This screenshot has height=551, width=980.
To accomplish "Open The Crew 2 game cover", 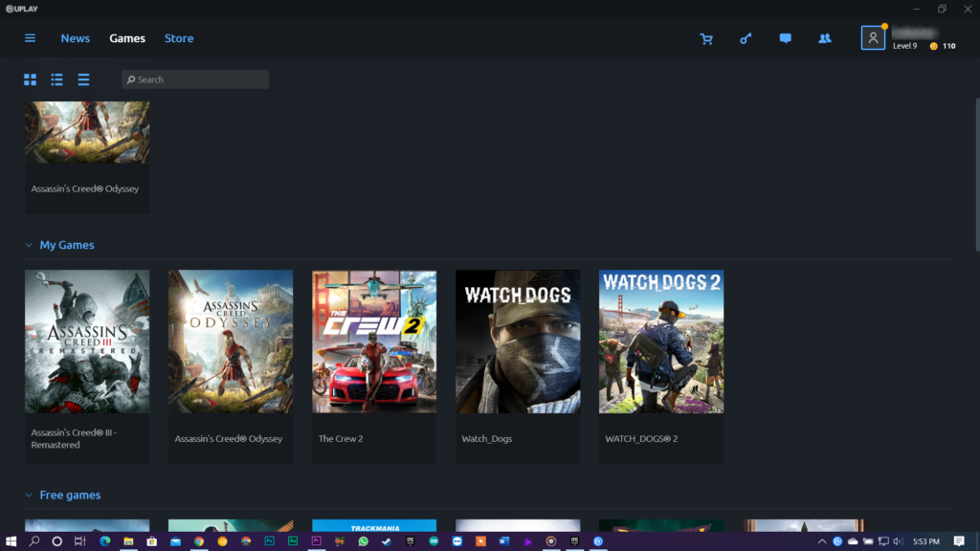I will [x=374, y=342].
